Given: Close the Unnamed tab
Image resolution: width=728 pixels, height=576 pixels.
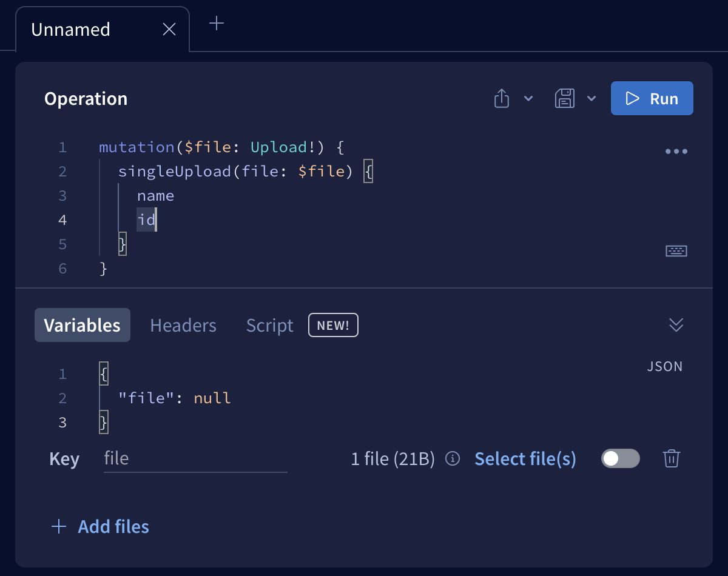Looking at the screenshot, I should coord(169,29).
